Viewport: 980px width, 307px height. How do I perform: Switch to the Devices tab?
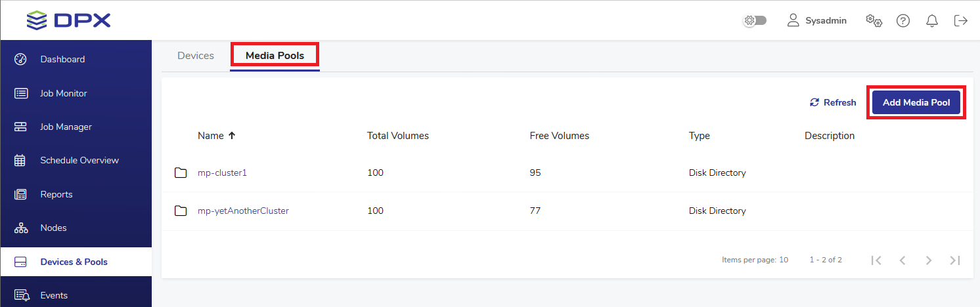coord(196,56)
